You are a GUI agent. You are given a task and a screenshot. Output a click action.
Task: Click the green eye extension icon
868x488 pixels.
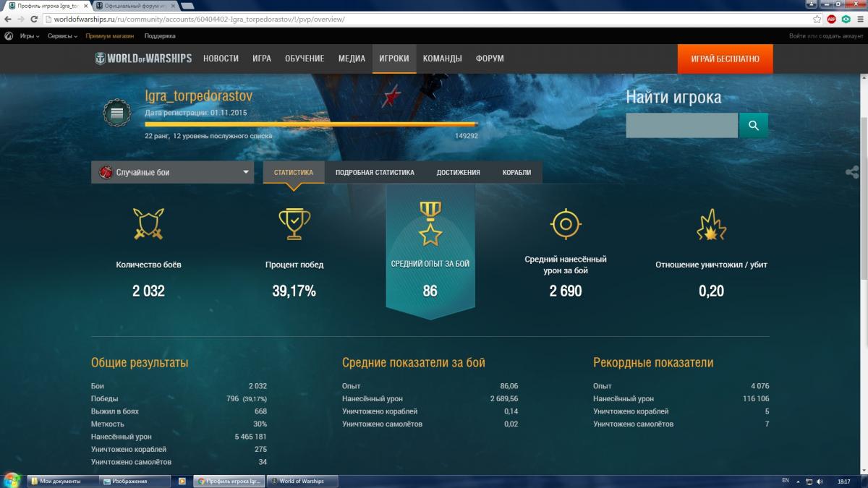[x=845, y=19]
